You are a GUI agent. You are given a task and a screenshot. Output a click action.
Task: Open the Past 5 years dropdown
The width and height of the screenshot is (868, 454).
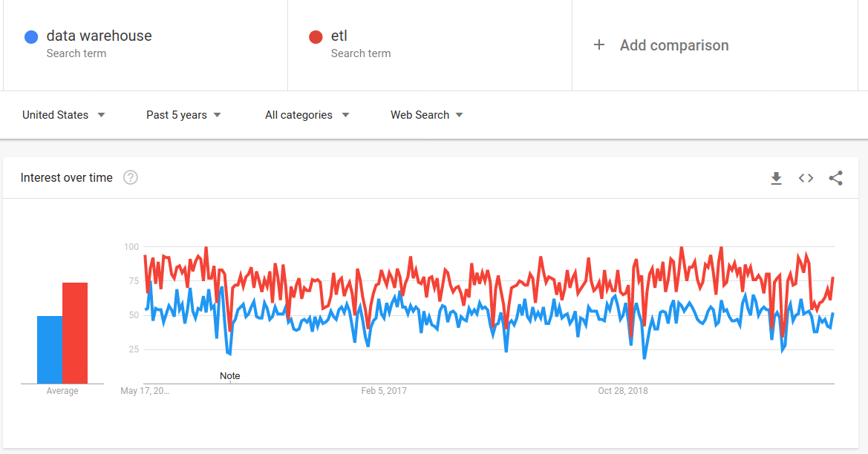point(183,115)
